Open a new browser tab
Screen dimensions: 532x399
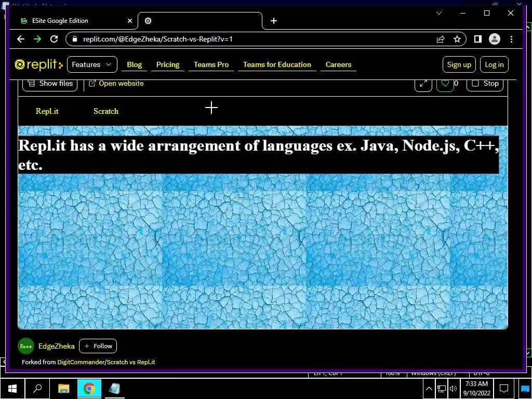point(274,21)
